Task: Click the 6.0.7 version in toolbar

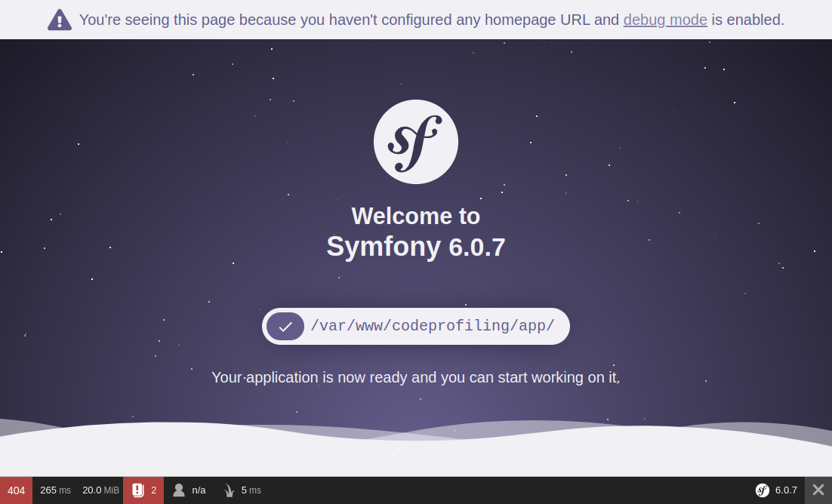Action: point(786,490)
